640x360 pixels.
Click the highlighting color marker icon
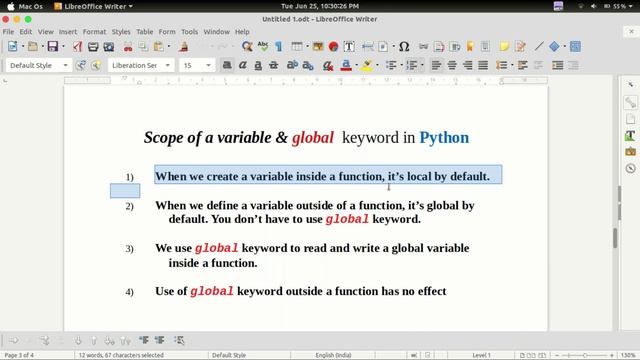point(367,65)
